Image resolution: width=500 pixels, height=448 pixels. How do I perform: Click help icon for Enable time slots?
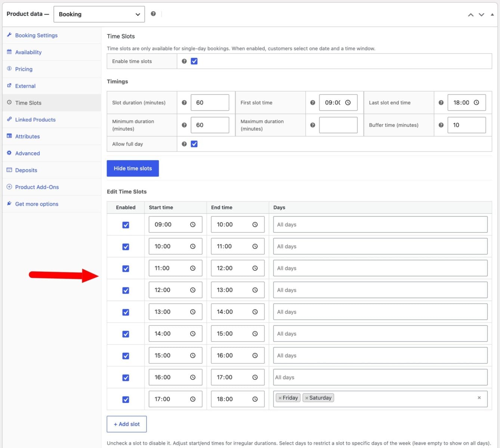184,61
